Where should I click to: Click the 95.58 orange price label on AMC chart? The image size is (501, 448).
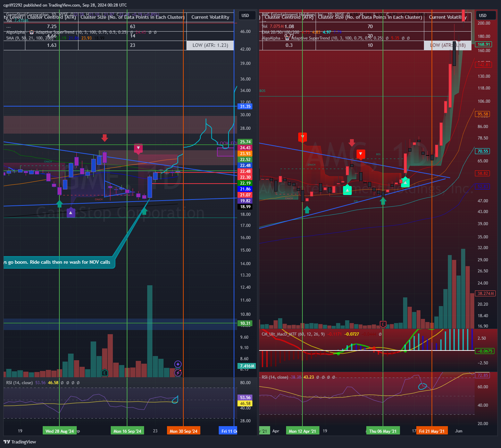tap(483, 114)
